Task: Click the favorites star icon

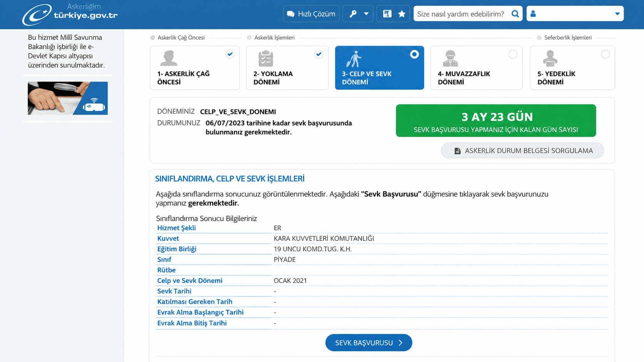Action: coord(402,14)
